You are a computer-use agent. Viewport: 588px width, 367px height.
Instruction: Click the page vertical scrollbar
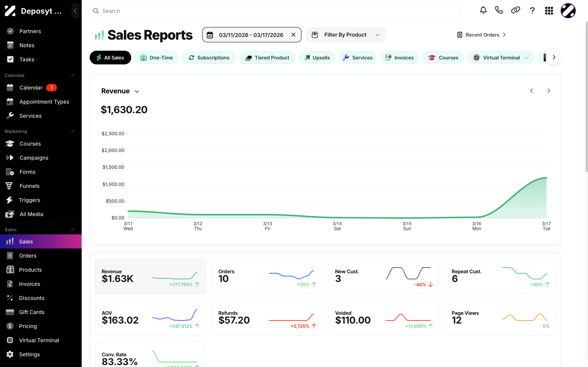coord(586,96)
